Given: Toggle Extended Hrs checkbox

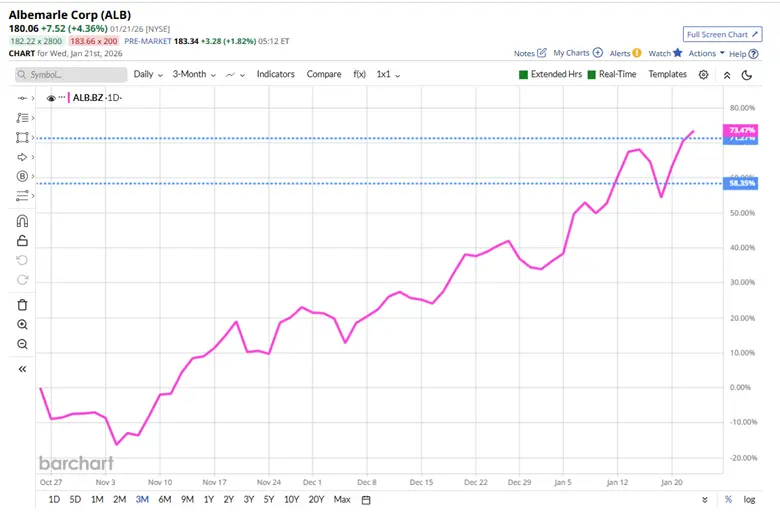Looking at the screenshot, I should tap(523, 75).
